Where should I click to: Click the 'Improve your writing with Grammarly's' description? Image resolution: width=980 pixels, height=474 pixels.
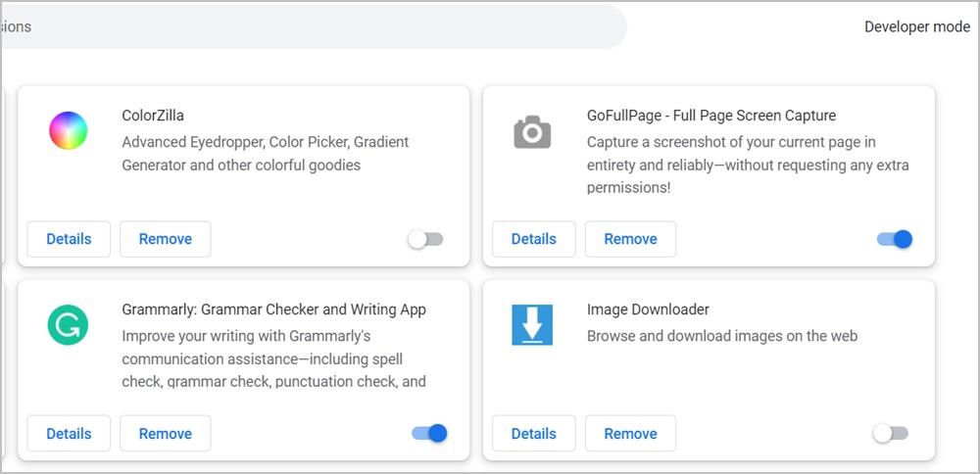[x=273, y=359]
